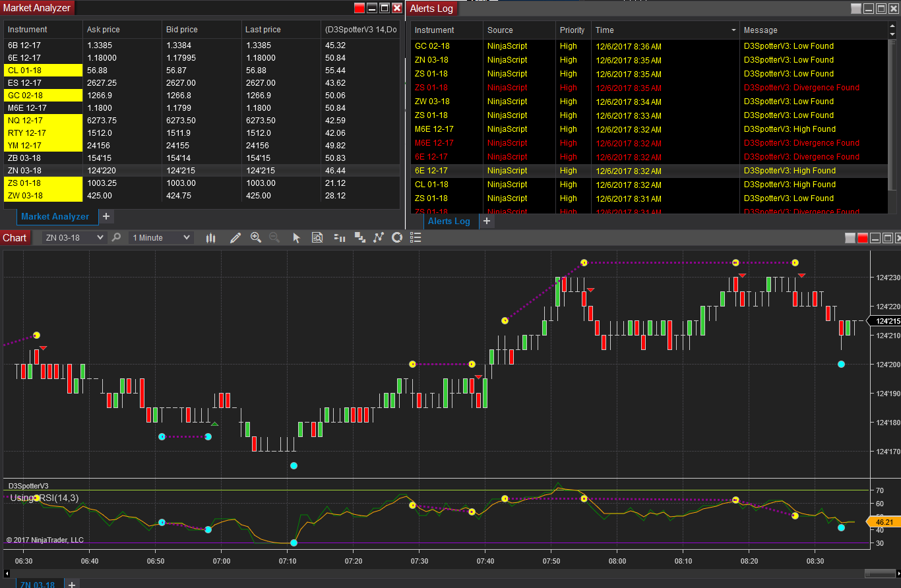The height and width of the screenshot is (588, 901).
Task: Select M6E 12-17 Divergence Found alert
Action: (650, 143)
